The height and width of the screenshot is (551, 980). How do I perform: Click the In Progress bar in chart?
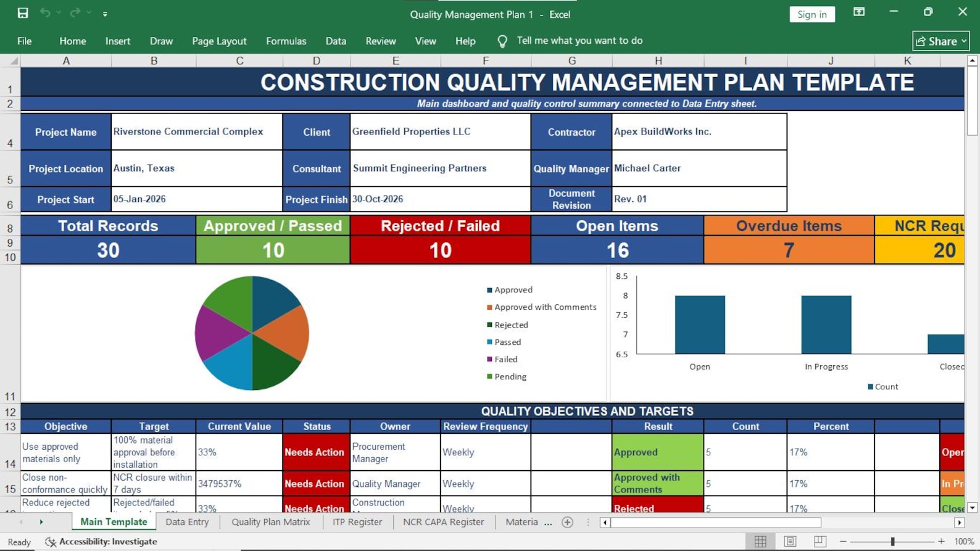pyautogui.click(x=826, y=325)
